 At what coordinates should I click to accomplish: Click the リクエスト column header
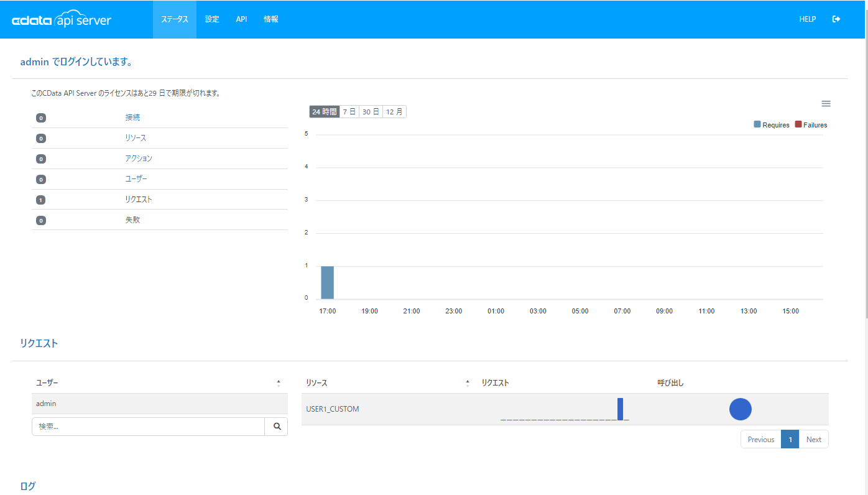pyautogui.click(x=496, y=383)
